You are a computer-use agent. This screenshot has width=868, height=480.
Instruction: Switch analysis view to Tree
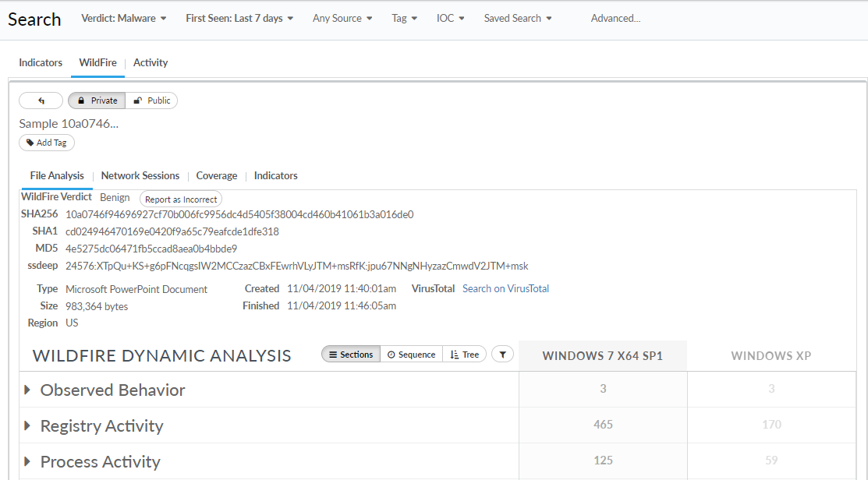[465, 355]
